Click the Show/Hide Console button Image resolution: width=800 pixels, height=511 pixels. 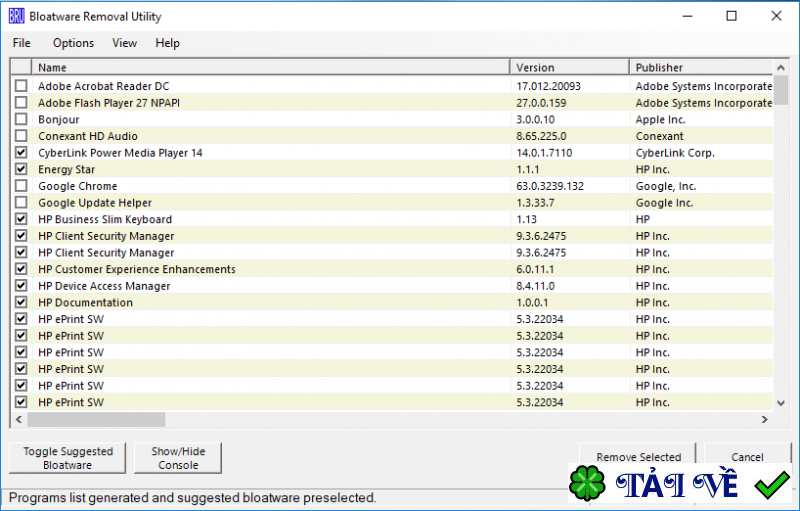coord(177,458)
